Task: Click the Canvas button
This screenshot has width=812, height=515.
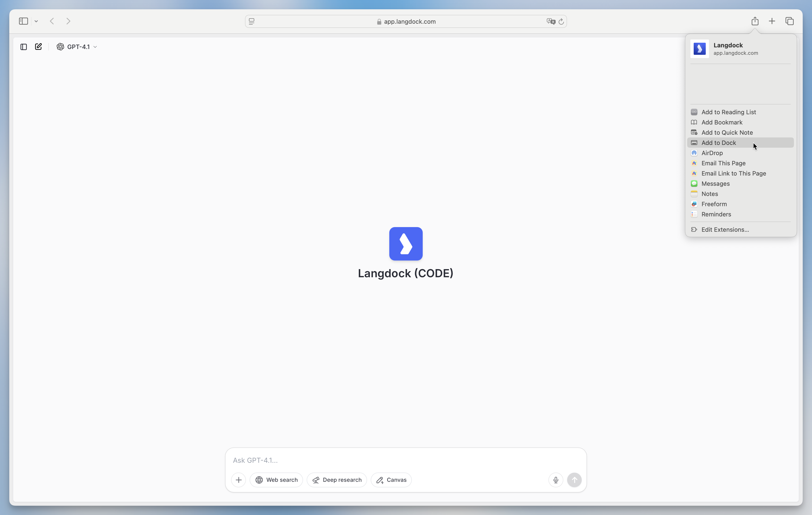Action: 391,479
